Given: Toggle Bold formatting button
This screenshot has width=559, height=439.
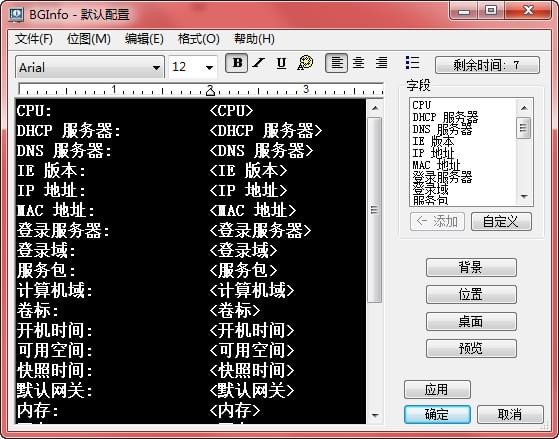Looking at the screenshot, I should (237, 63).
